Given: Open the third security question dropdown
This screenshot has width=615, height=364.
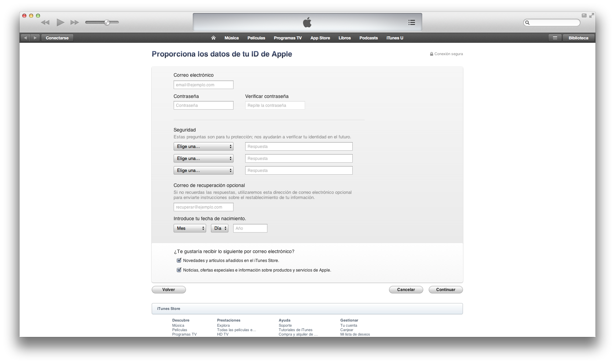Looking at the screenshot, I should pos(203,171).
